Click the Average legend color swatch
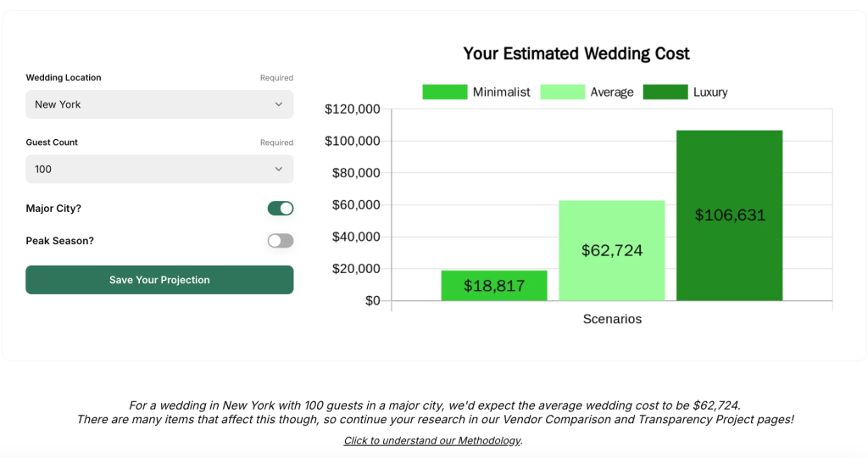 [x=562, y=92]
